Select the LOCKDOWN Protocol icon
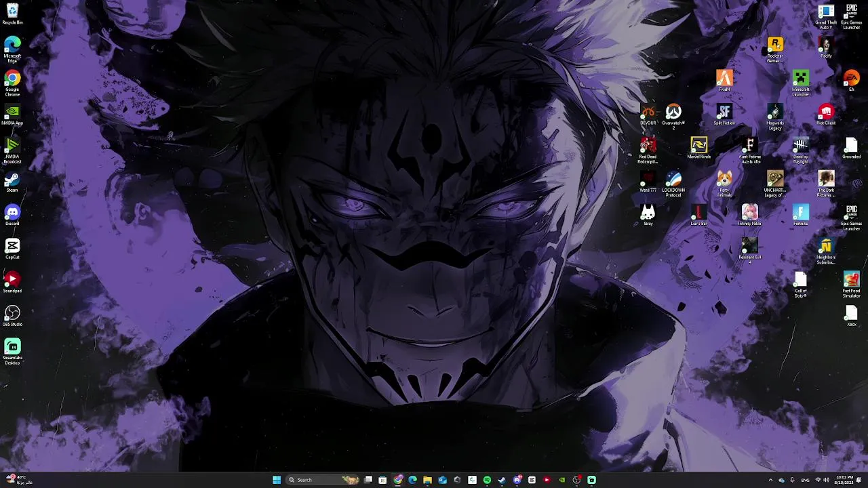 point(673,184)
